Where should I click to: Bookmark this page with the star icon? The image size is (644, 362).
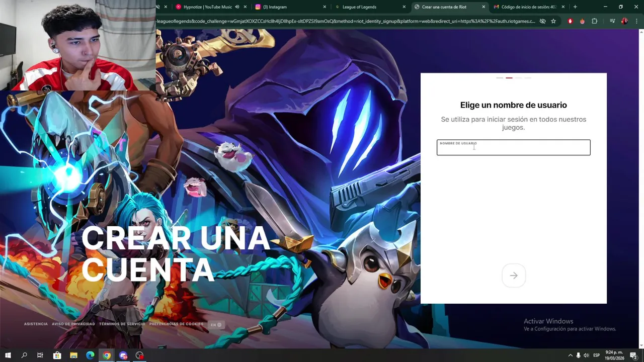pos(553,21)
